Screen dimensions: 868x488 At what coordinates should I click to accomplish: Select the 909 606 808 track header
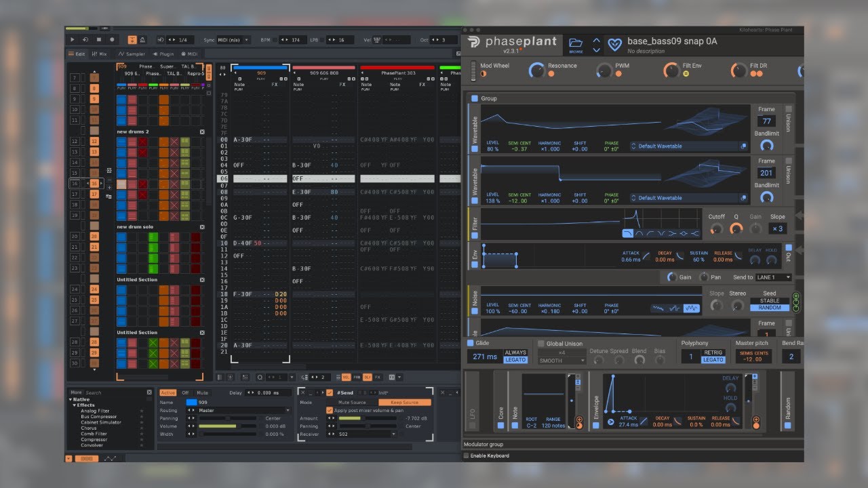coord(323,73)
